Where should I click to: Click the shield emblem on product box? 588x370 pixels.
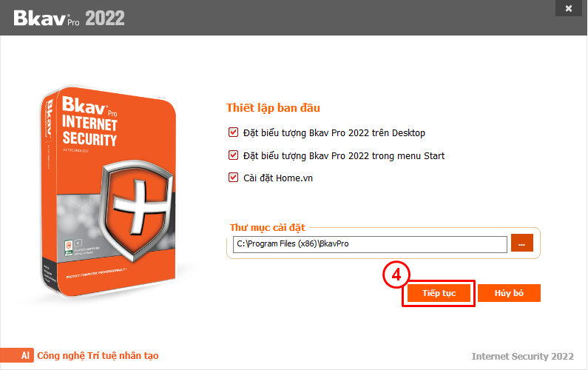pos(137,209)
